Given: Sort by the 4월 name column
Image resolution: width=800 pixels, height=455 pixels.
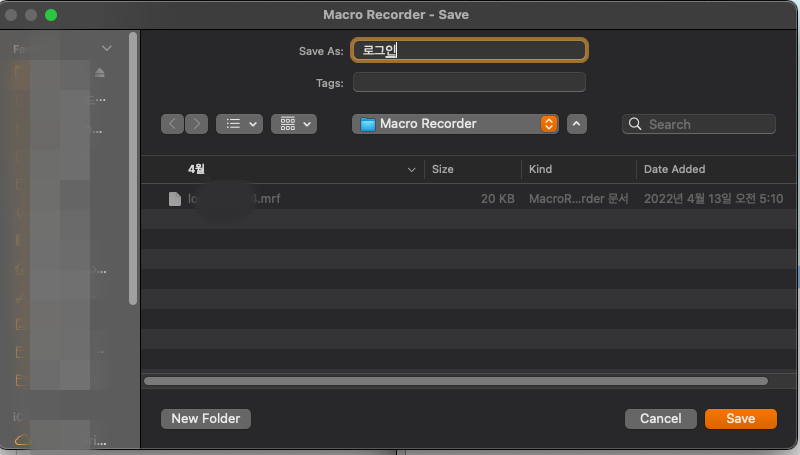Looking at the screenshot, I should [196, 169].
